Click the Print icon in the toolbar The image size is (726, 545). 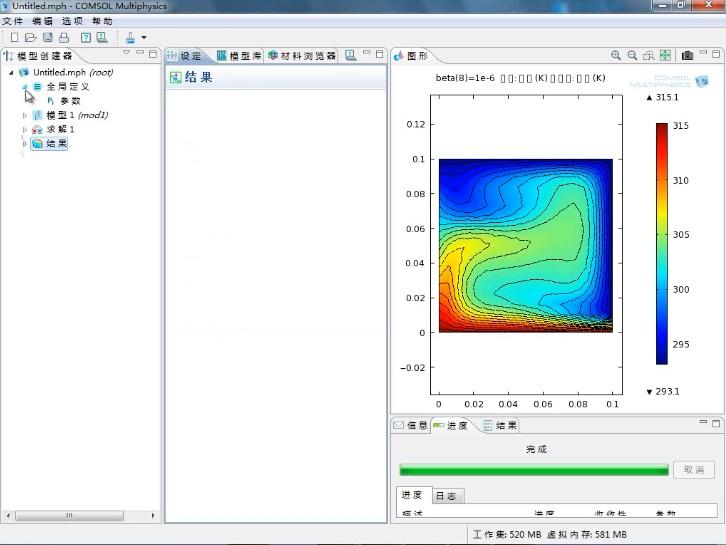pos(64,38)
